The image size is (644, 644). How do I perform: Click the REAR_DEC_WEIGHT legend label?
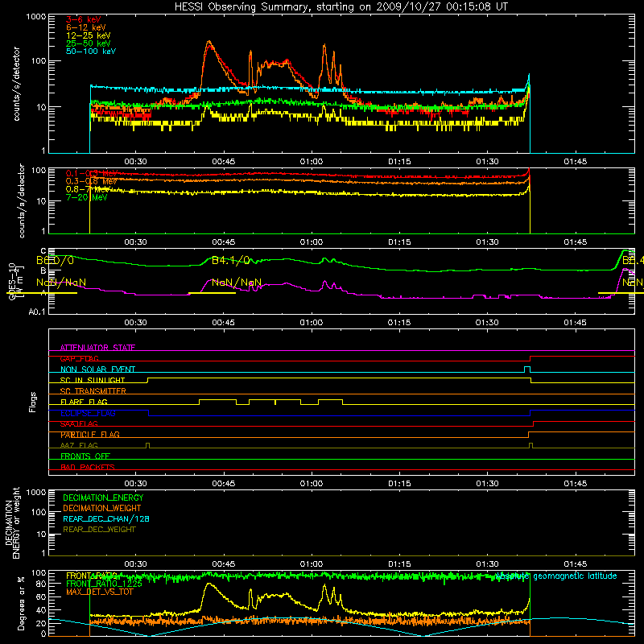(99, 530)
